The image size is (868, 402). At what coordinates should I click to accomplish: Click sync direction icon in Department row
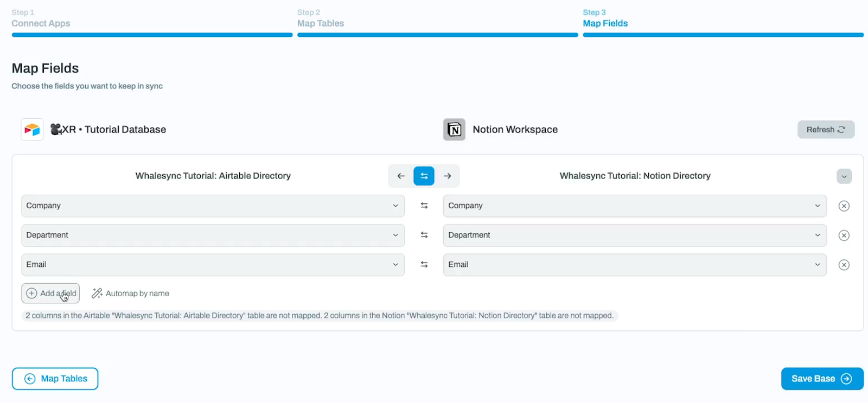click(424, 235)
